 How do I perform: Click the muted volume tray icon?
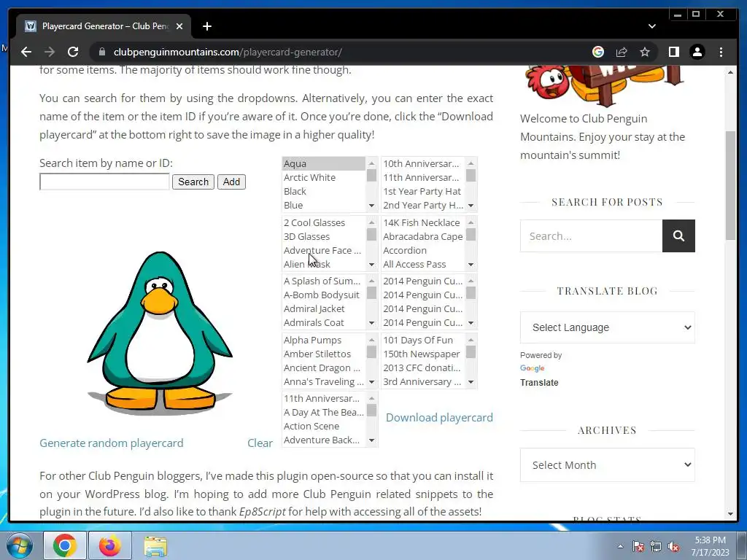click(673, 546)
